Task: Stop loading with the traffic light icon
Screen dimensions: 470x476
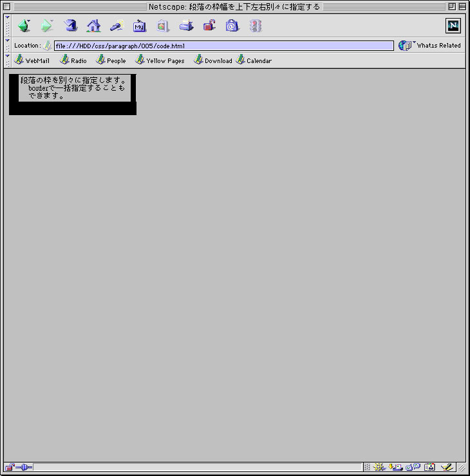Action: coord(256,26)
